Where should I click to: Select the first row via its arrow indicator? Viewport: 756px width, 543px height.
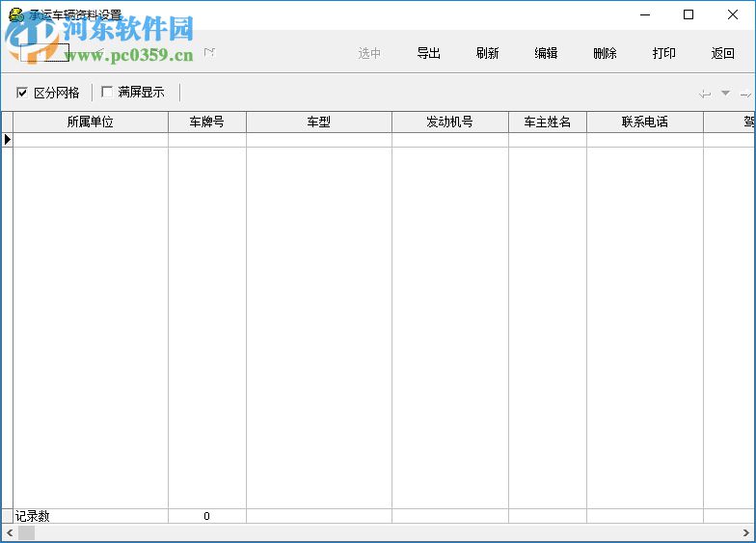[8, 140]
